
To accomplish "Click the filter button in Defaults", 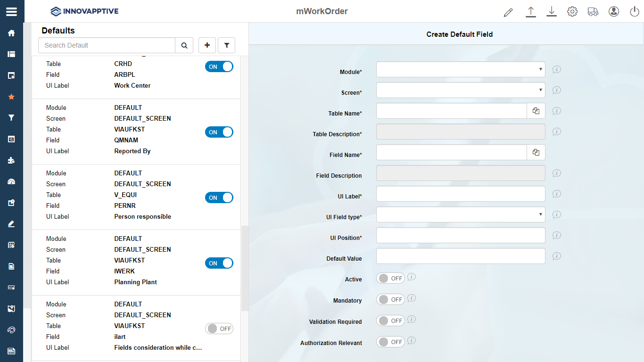I will pos(227,45).
